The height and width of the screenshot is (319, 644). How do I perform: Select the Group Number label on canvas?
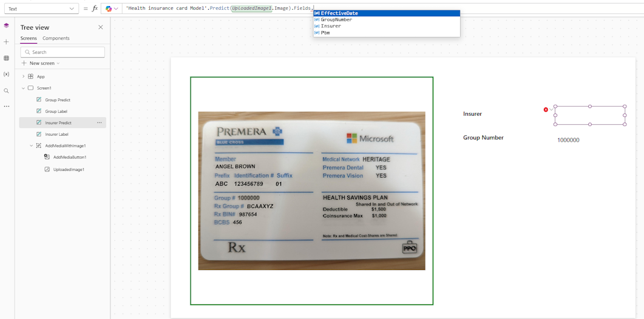click(483, 138)
